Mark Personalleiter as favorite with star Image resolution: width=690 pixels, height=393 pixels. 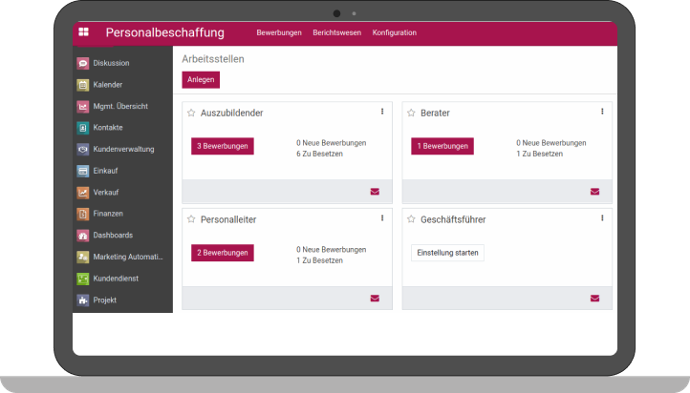(x=191, y=219)
